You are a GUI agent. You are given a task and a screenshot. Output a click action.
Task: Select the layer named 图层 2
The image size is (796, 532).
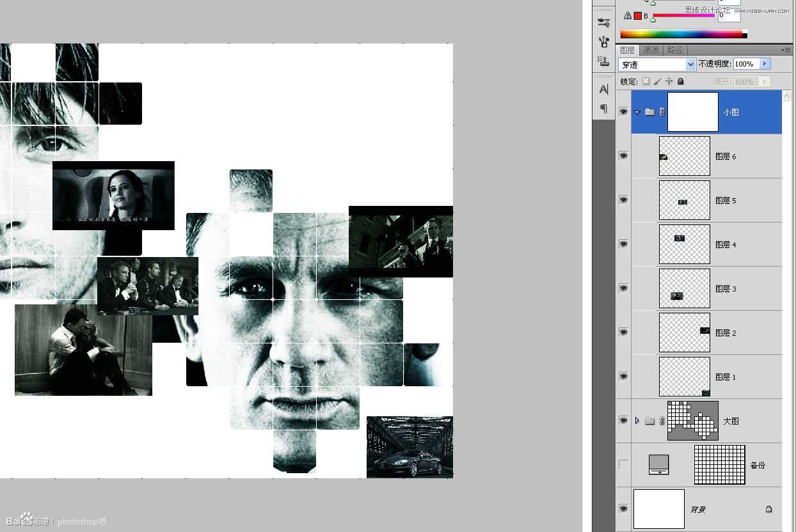coord(726,333)
